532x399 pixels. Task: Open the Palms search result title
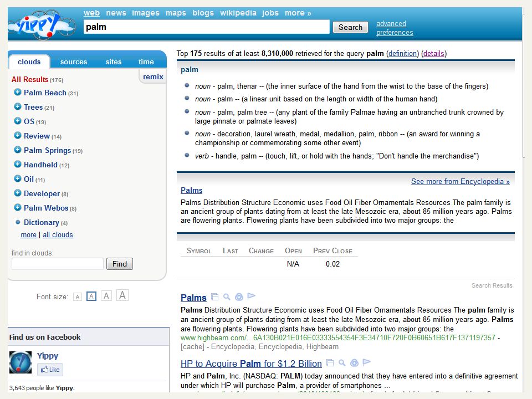(x=193, y=298)
